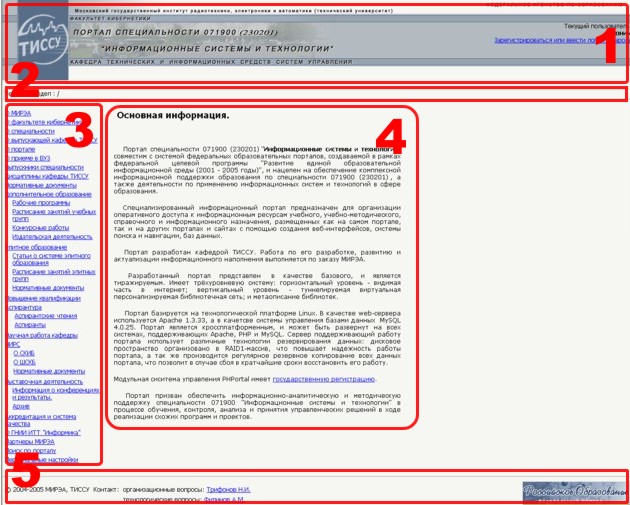Screen dimensions: 630x505
Task: Open the 'Архив' sub-link
Action: (x=21, y=407)
